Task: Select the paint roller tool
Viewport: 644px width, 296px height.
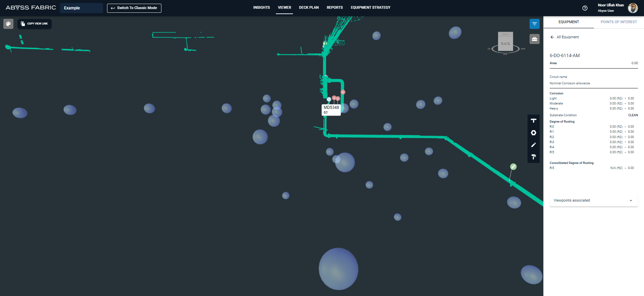Action: 533,157
